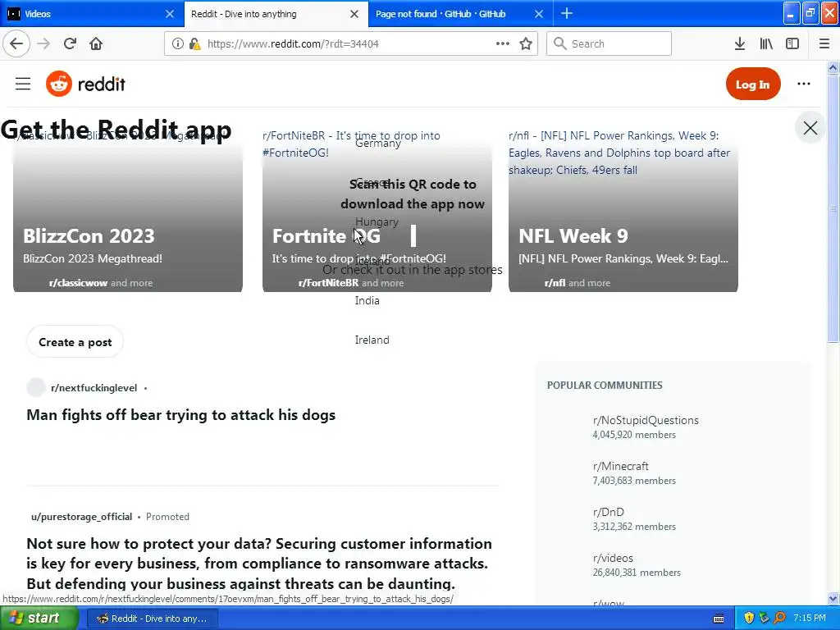Dismiss the Get the Reddit app overlay

810,127
